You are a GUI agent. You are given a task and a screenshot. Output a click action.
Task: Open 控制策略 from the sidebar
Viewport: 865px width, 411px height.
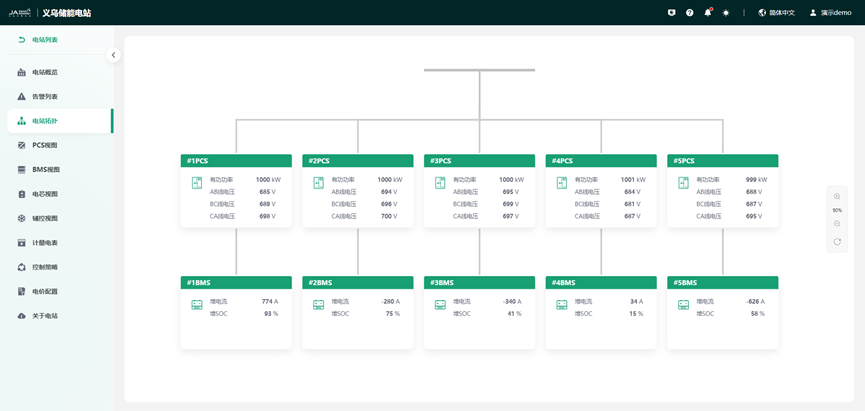coord(45,267)
